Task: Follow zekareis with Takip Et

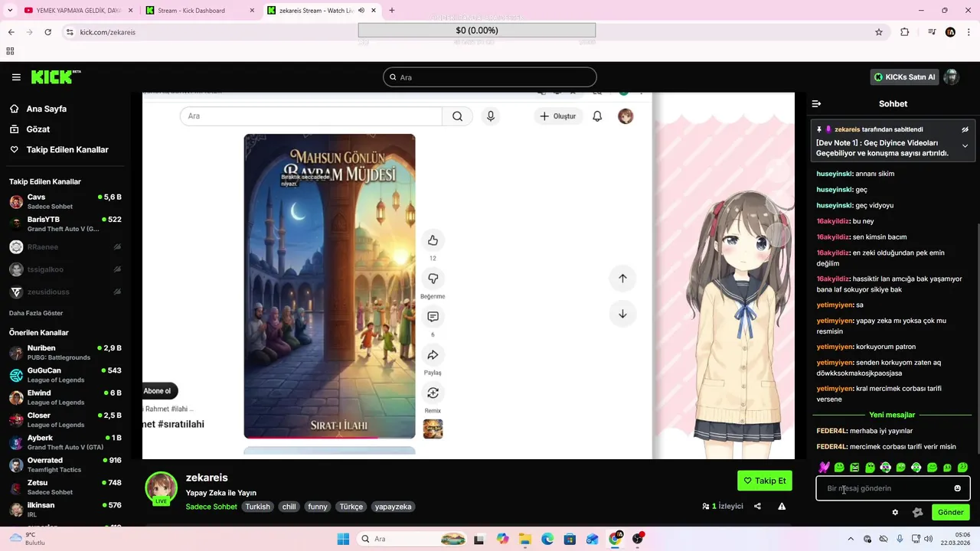Action: [764, 481]
